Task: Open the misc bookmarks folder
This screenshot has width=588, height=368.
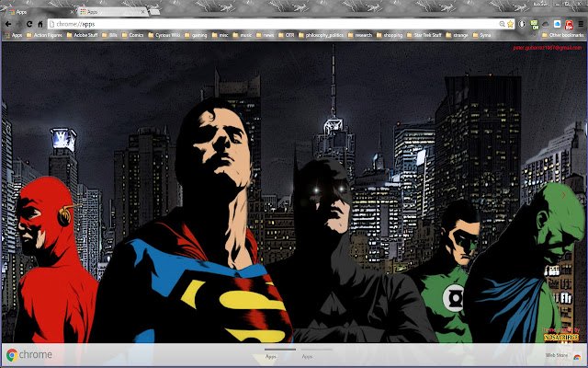Action: coord(220,35)
